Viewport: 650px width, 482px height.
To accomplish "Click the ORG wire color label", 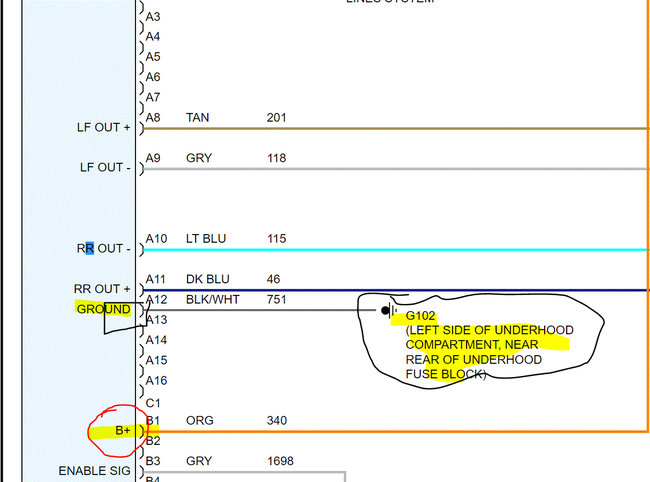I will pos(199,420).
